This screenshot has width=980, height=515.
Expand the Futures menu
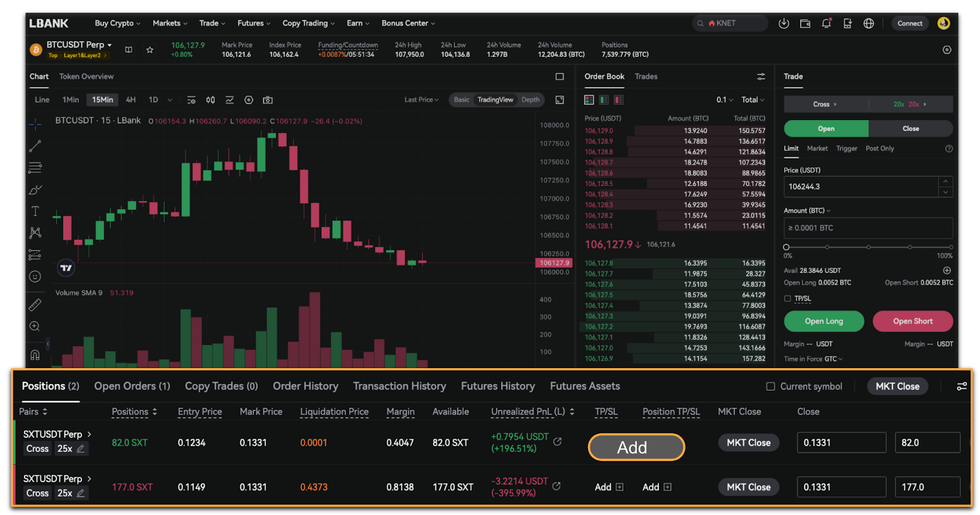click(x=254, y=23)
